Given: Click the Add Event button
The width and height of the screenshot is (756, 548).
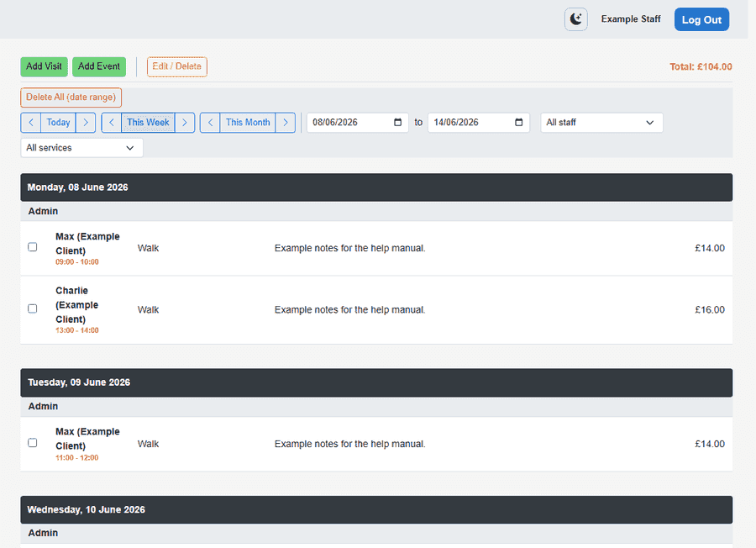Looking at the screenshot, I should coord(99,66).
